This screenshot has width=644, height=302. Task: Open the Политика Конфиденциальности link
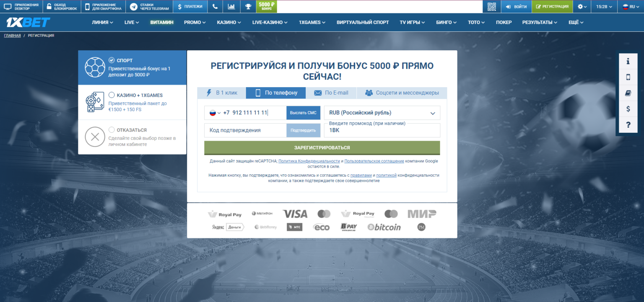[x=309, y=161]
